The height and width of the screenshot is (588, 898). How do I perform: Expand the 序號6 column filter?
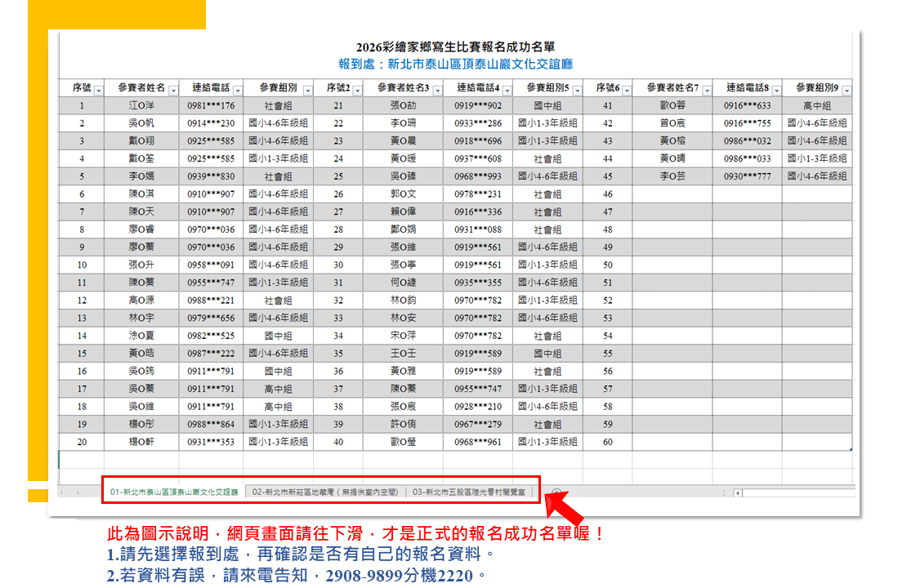(626, 90)
